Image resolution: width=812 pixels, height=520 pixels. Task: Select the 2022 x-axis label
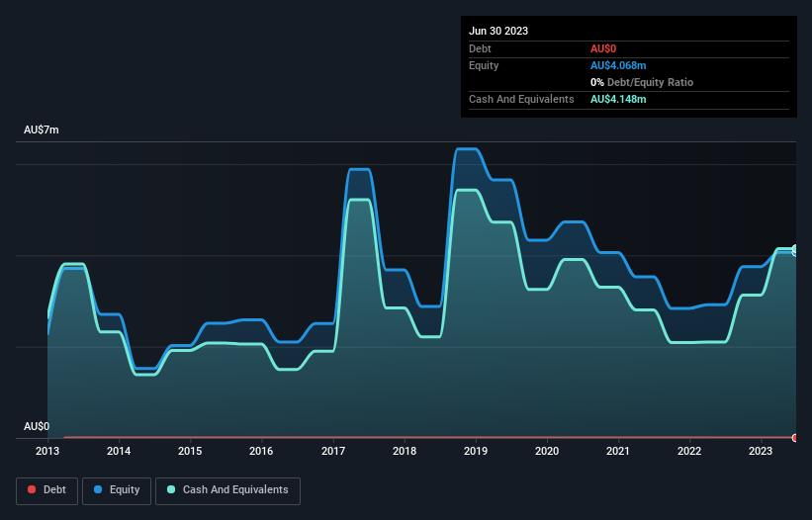coord(689,451)
